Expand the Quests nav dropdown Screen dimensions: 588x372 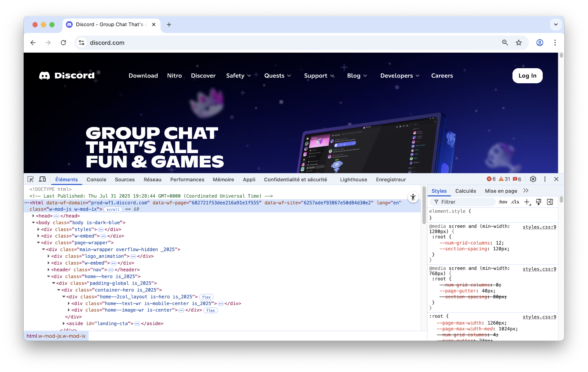[278, 76]
